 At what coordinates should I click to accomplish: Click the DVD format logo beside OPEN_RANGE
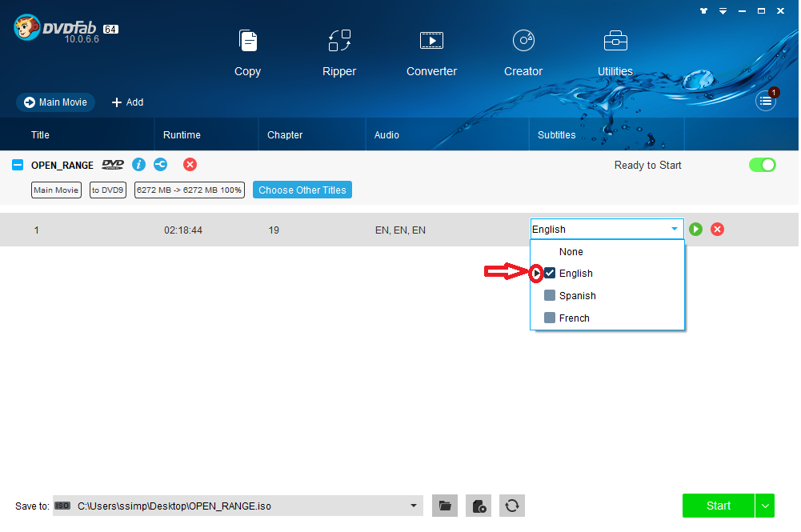[x=113, y=164]
